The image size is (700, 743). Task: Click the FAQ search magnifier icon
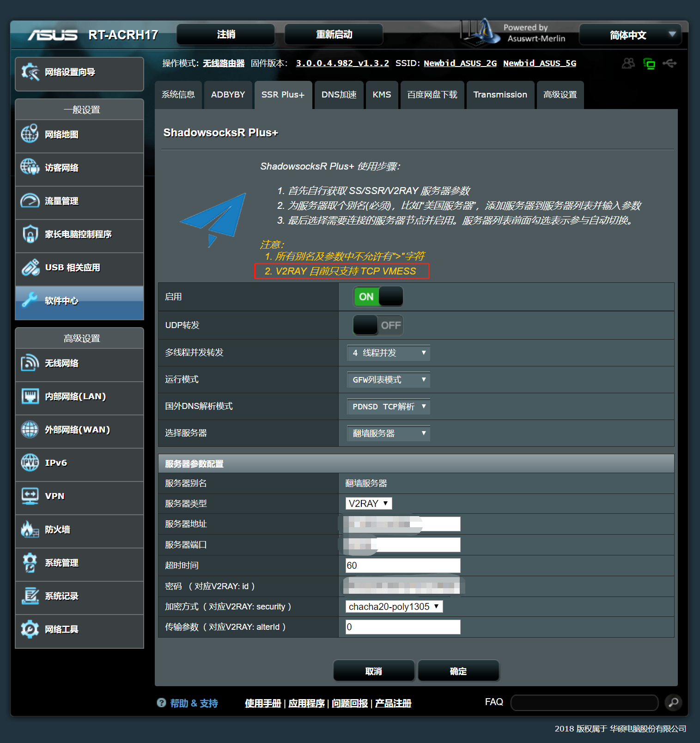[x=674, y=702]
